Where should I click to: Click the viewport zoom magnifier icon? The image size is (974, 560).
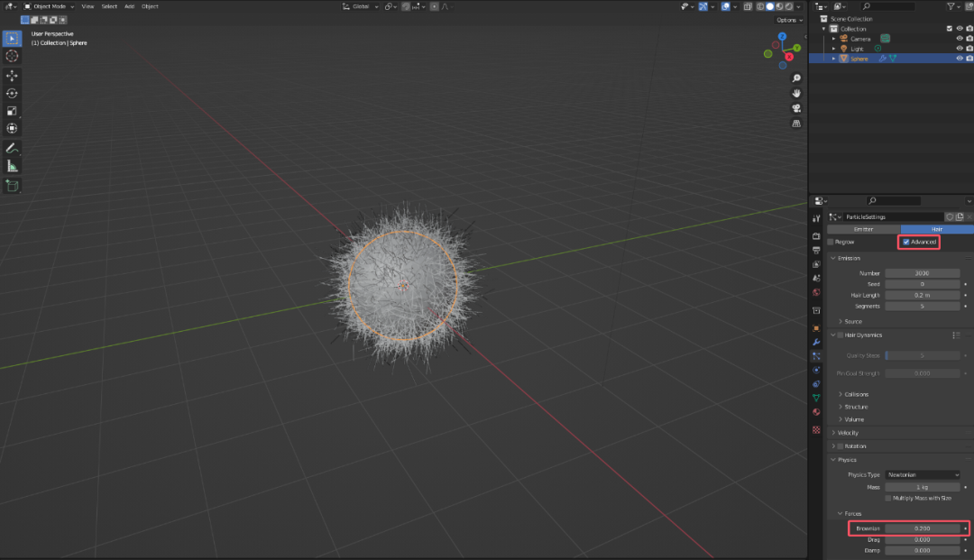[x=796, y=78]
